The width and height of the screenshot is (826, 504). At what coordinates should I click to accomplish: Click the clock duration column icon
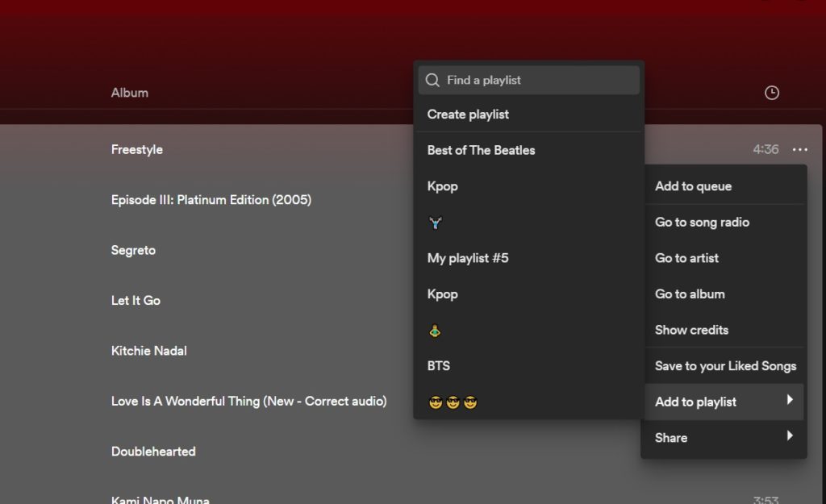771,92
